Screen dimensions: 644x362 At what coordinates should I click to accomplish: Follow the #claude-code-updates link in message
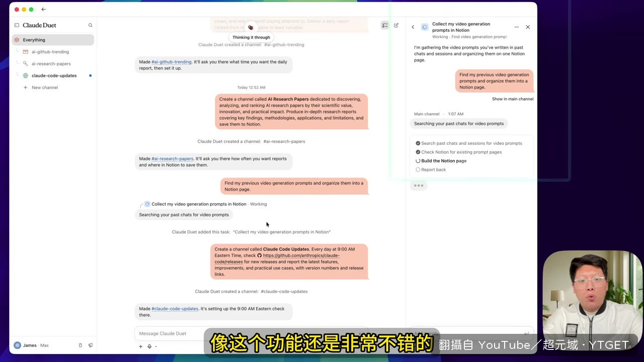(x=175, y=309)
